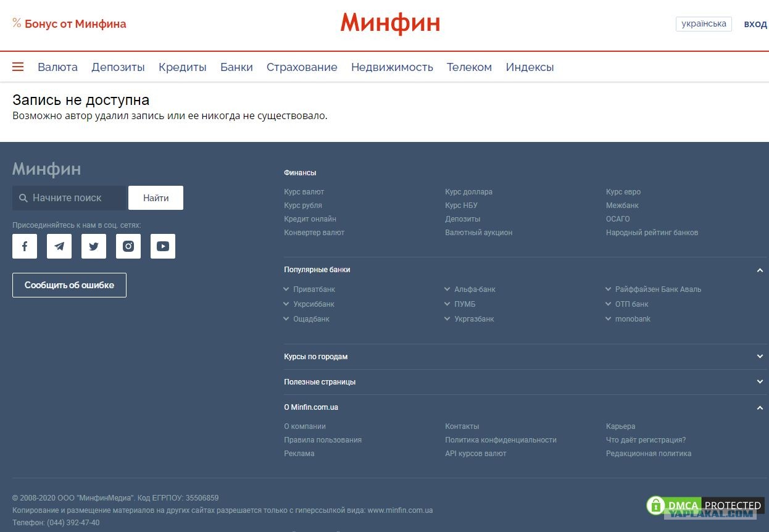Expand the Райффайзен Банк Аваль chevron

(x=609, y=289)
